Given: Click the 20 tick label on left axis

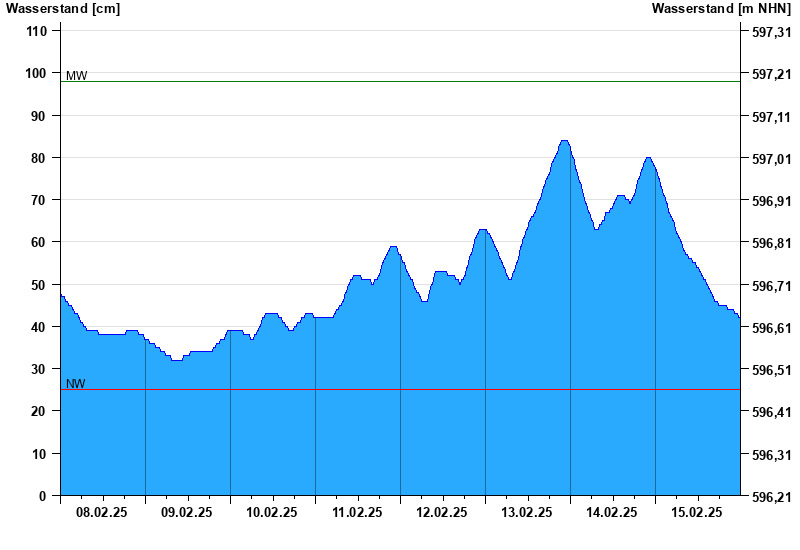Looking at the screenshot, I should (x=38, y=411).
